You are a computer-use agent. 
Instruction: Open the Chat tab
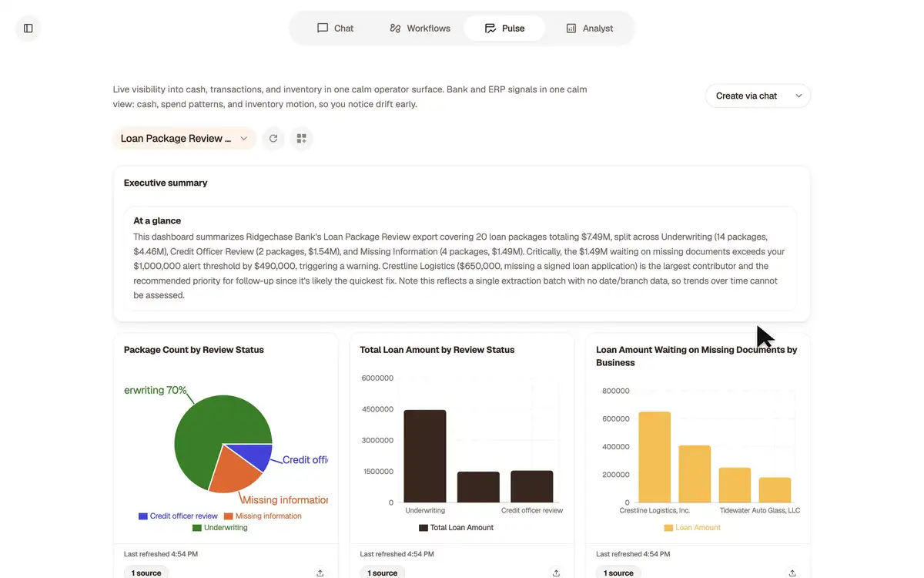click(335, 29)
